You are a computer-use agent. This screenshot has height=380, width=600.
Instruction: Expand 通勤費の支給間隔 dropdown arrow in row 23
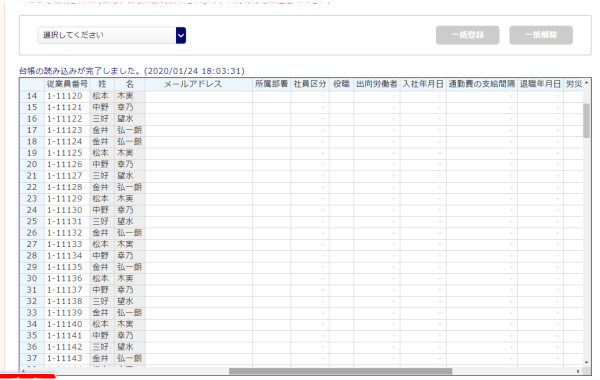click(x=511, y=199)
